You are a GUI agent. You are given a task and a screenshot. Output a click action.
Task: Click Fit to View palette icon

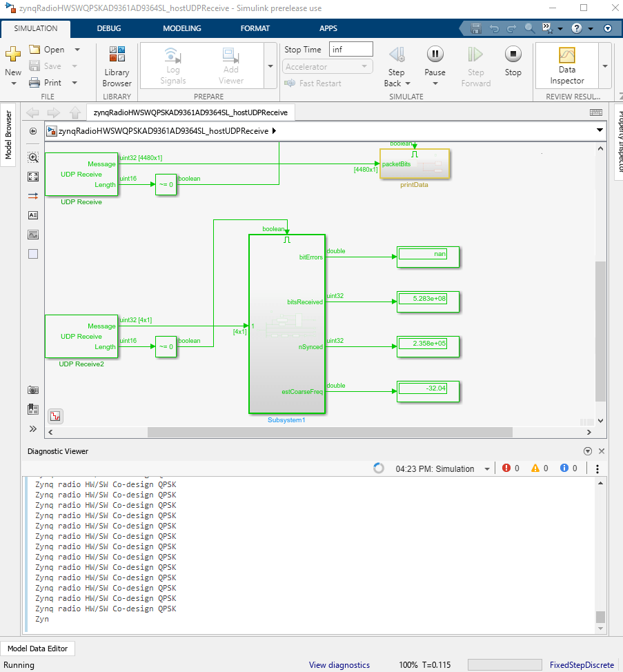point(33,177)
